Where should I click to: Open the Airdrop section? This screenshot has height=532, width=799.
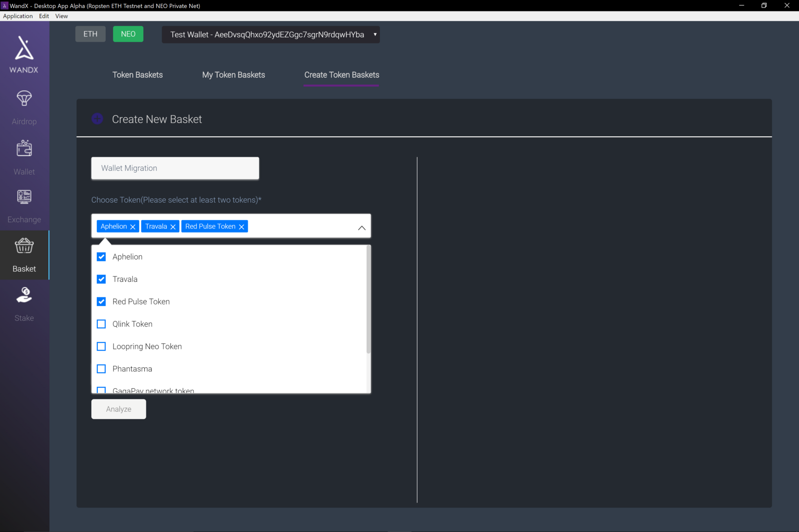click(x=24, y=108)
